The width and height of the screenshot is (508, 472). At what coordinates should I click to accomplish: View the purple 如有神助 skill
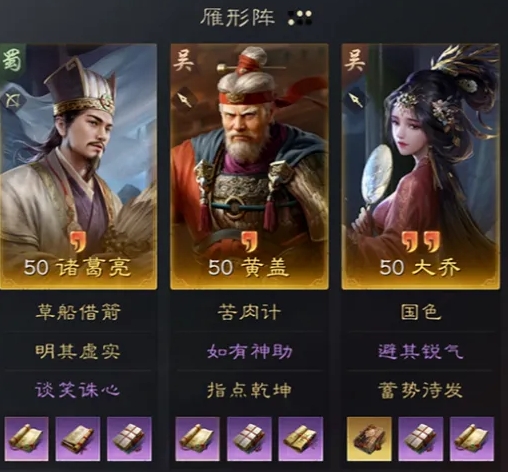coord(249,351)
